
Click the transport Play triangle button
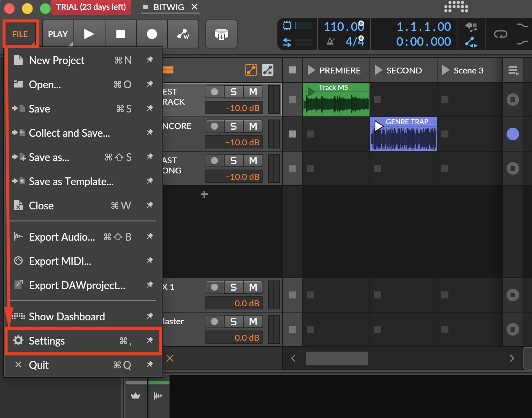pos(89,34)
